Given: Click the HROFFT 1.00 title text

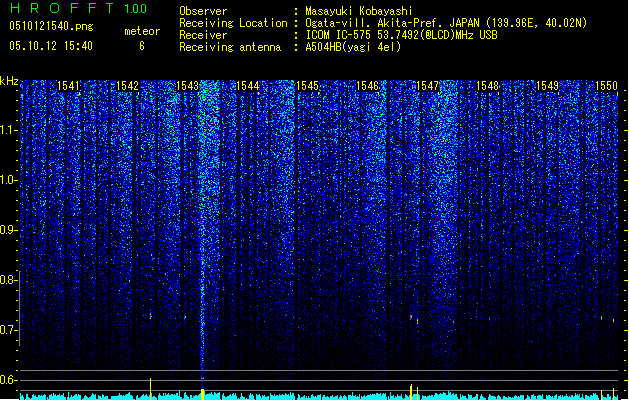Looking at the screenshot, I should pos(78,8).
